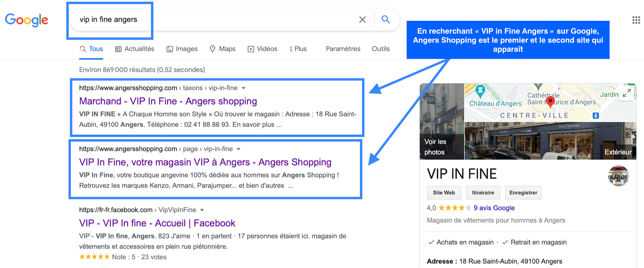Clear the search box with X icon
The width and height of the screenshot is (644, 268).
(362, 19)
